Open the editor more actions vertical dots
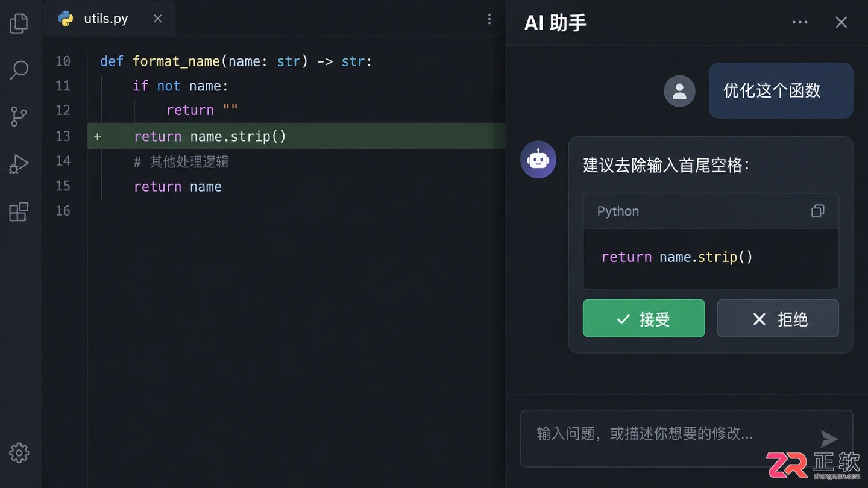 (x=489, y=19)
